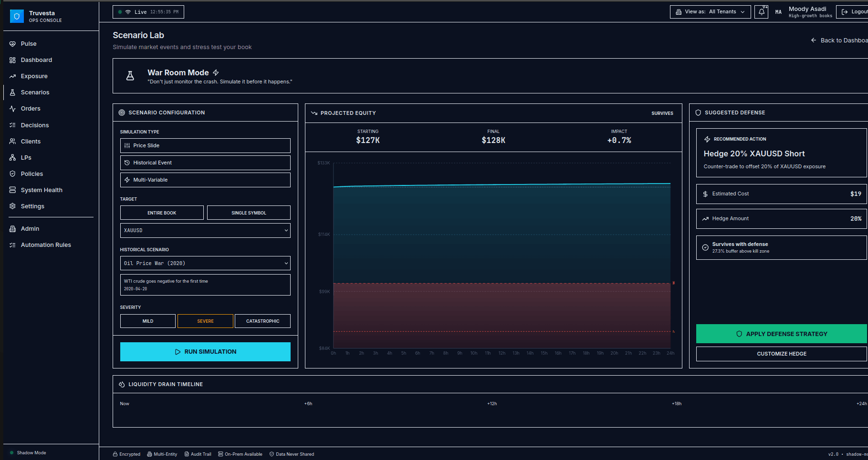Viewport: 868px width, 460px height.
Task: Click the final equity value $128K
Action: 493,140
